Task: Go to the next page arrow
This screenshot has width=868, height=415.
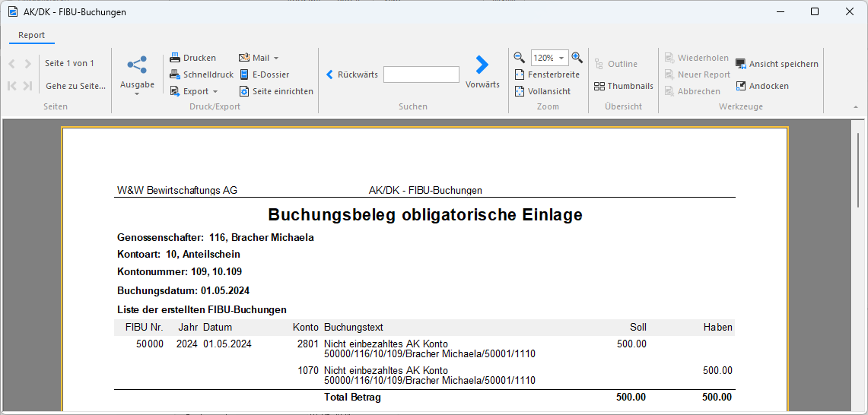Action: coord(27,64)
